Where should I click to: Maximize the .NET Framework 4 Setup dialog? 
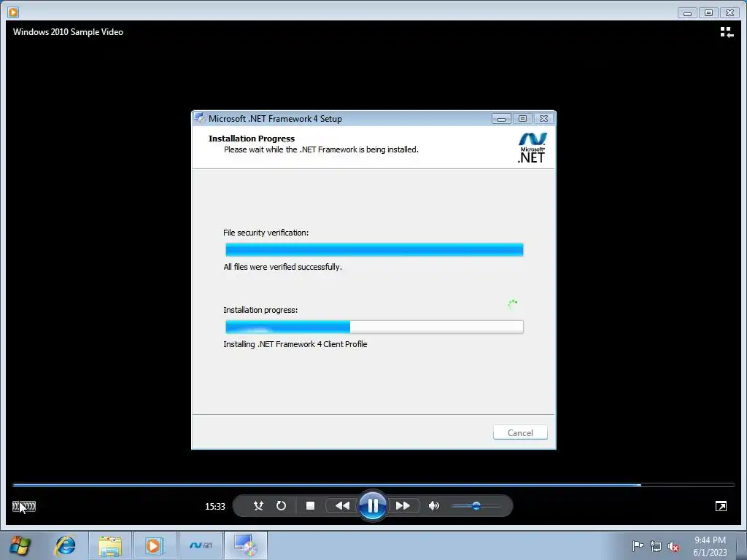pos(522,119)
